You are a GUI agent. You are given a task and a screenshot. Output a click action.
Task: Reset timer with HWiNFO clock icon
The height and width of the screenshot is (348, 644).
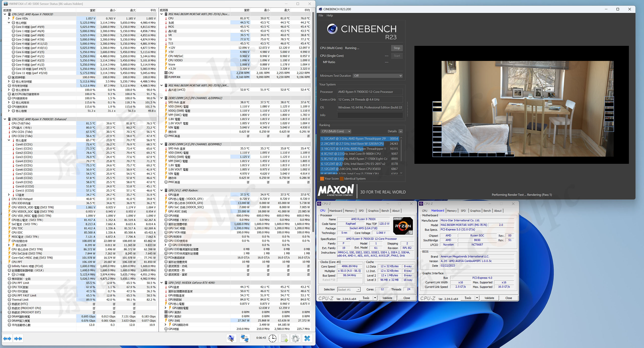pos(272,338)
